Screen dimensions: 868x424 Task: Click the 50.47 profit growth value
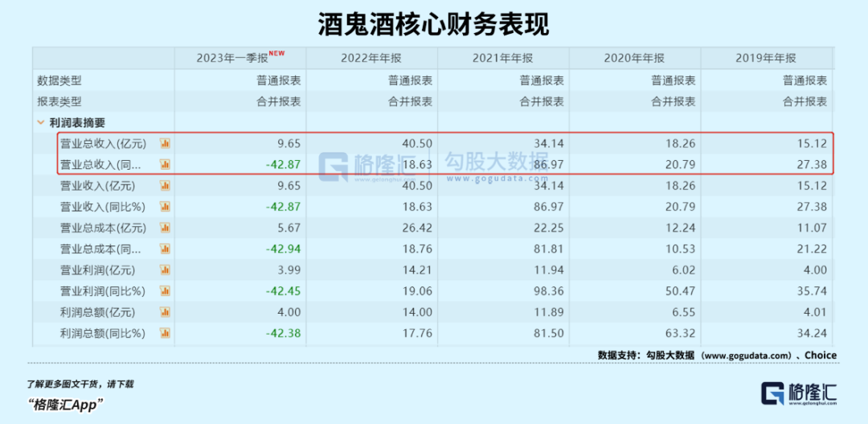click(682, 291)
